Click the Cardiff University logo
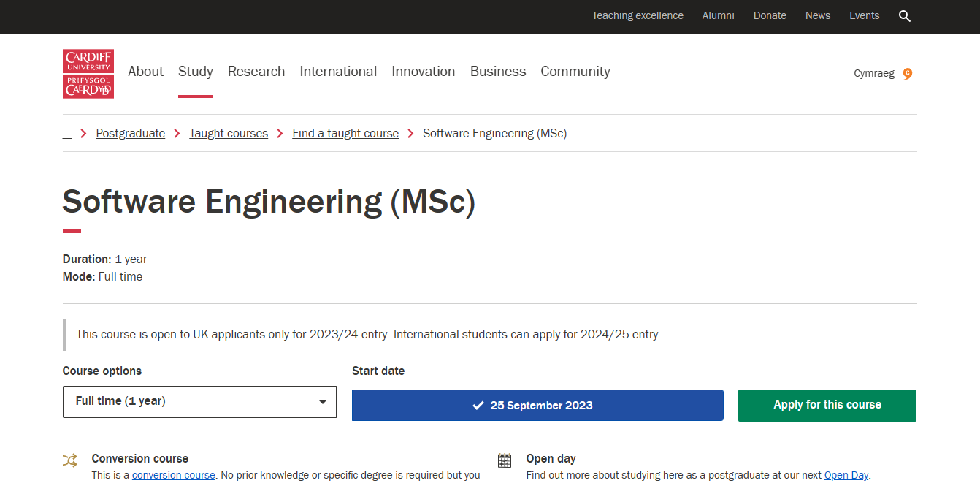 pos(88,74)
